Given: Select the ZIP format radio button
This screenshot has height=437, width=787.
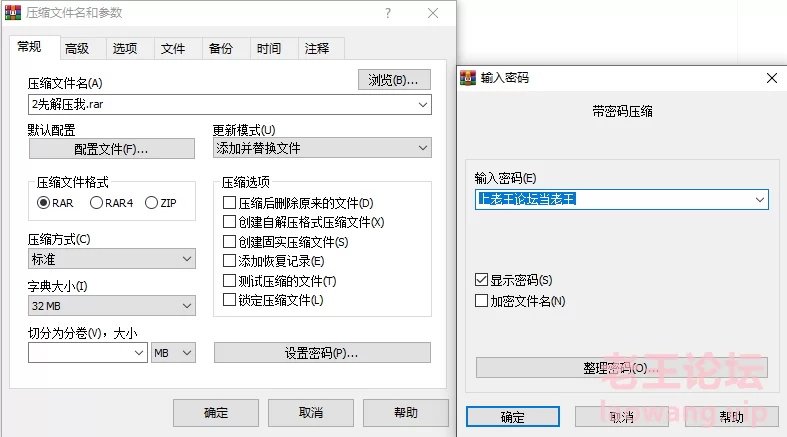Looking at the screenshot, I should click(x=151, y=203).
